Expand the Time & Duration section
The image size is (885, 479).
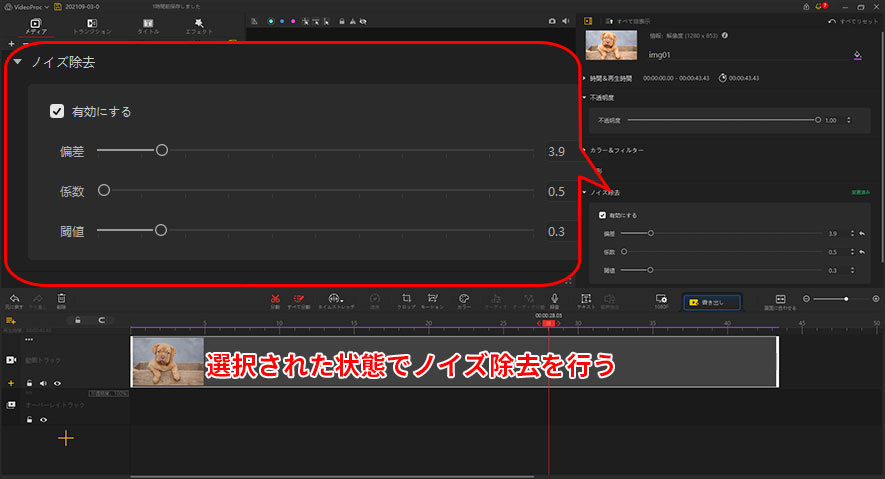[x=584, y=78]
